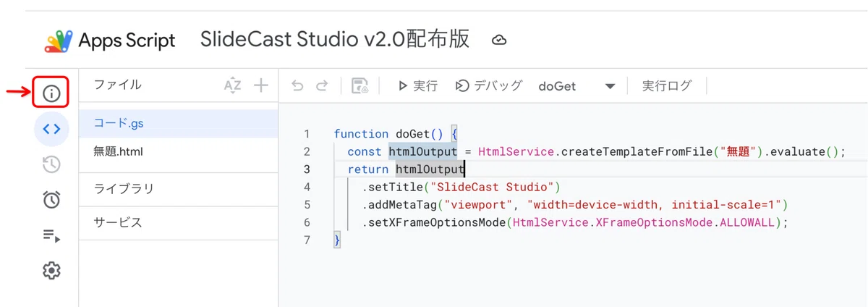Switch to the Editor code icon

click(51, 129)
